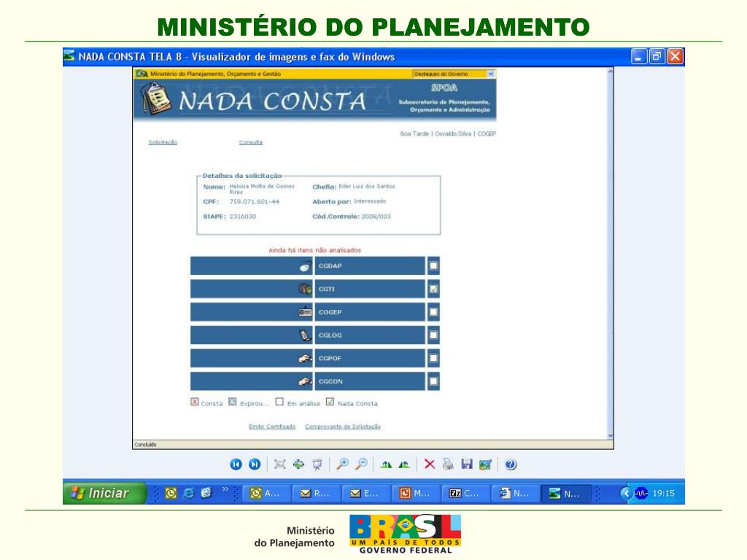This screenshot has height=560, width=747.
Task: Click the Consta legend checkbox
Action: 194,402
